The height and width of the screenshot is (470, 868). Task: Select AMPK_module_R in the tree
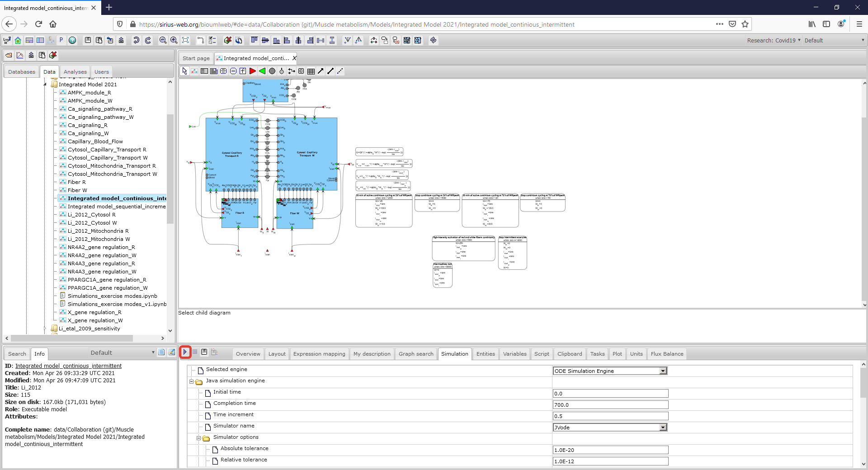pyautogui.click(x=89, y=93)
